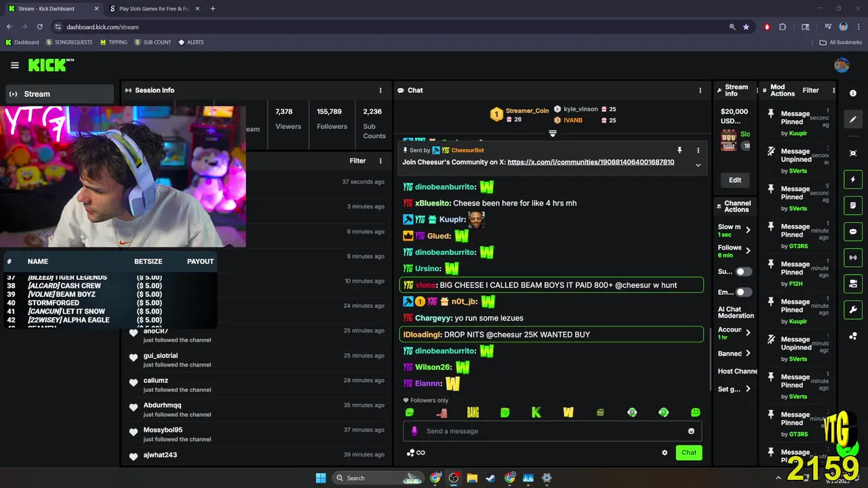Insert the yellow W emote
This screenshot has height=488, width=868.
point(568,412)
